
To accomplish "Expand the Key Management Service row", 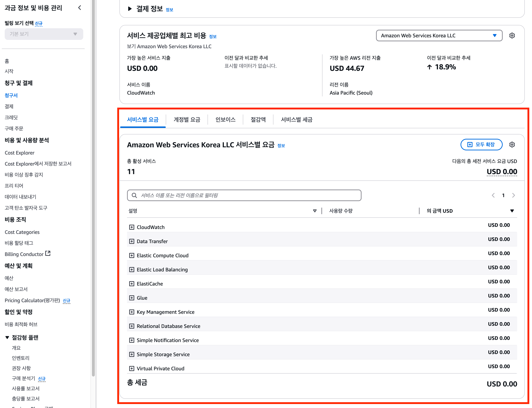I will (x=132, y=312).
